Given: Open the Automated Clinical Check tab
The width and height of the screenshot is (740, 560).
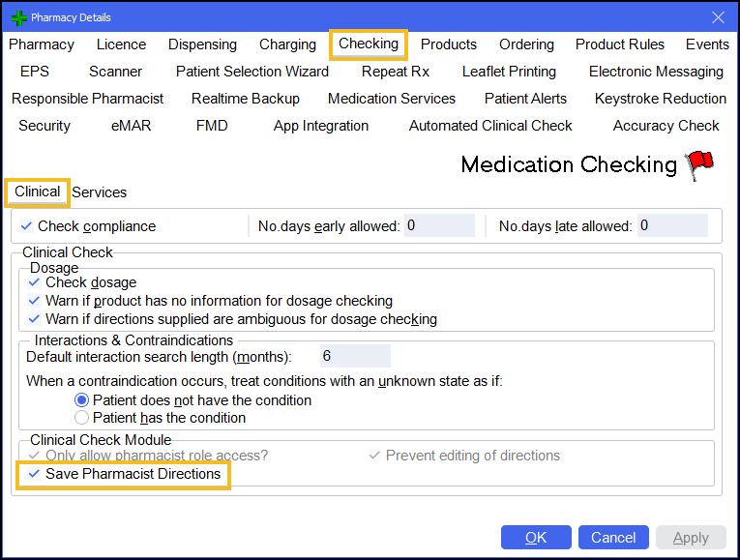Looking at the screenshot, I should pos(490,126).
